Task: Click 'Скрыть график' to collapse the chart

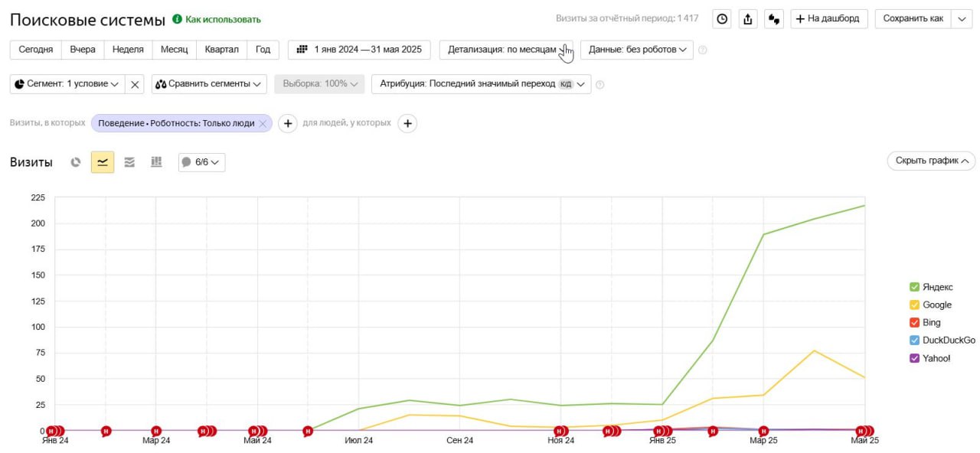Action: point(931,161)
